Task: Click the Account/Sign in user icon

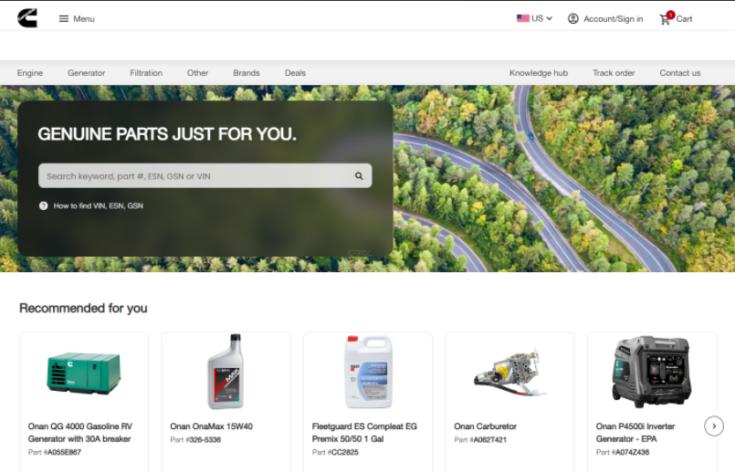Action: point(573,19)
